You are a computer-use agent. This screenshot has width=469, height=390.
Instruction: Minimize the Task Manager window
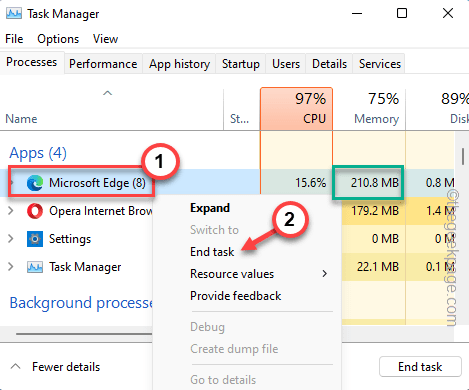tap(357, 13)
